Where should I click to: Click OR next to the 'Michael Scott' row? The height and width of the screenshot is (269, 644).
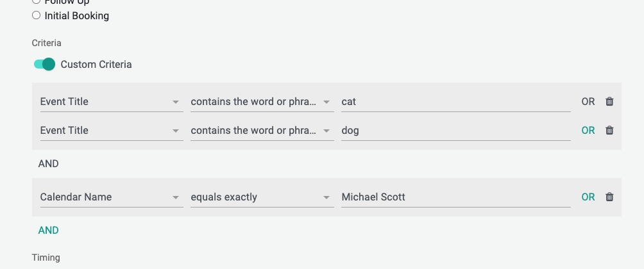click(x=588, y=197)
